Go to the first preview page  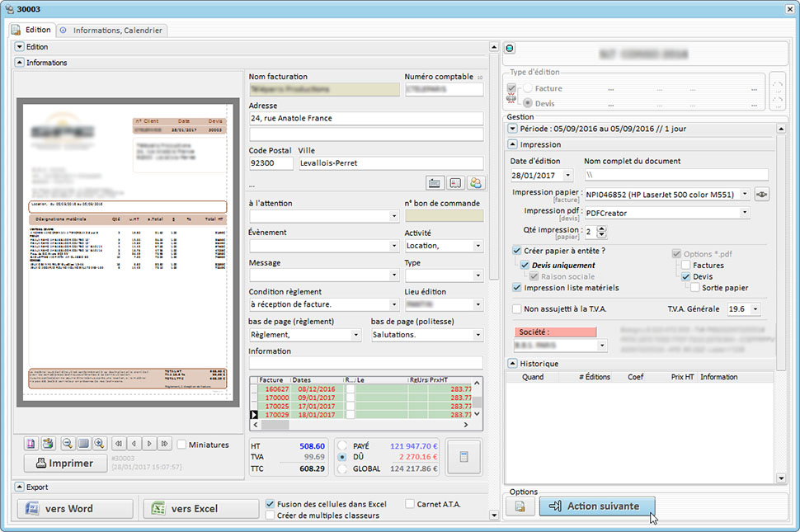pos(118,444)
